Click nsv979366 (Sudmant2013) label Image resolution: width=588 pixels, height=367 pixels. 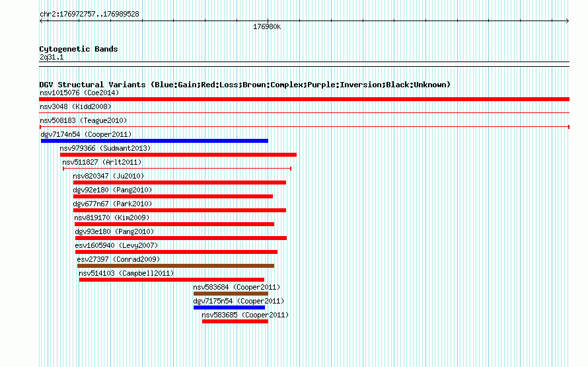(105, 148)
